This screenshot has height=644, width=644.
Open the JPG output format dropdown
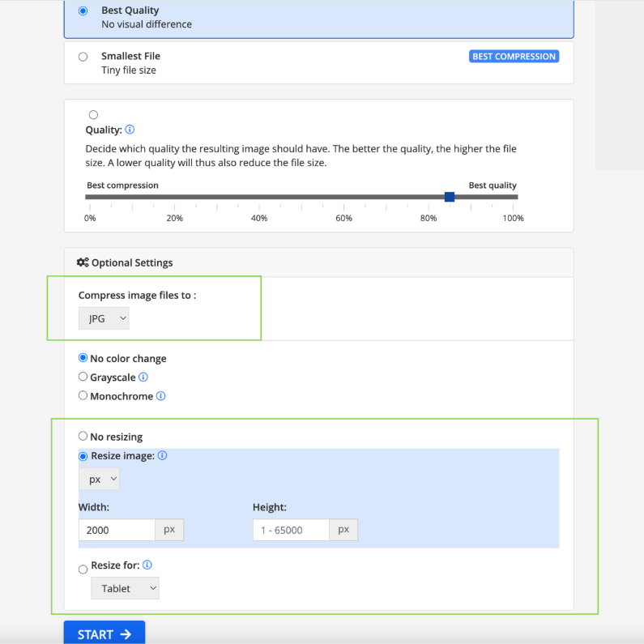coord(104,319)
